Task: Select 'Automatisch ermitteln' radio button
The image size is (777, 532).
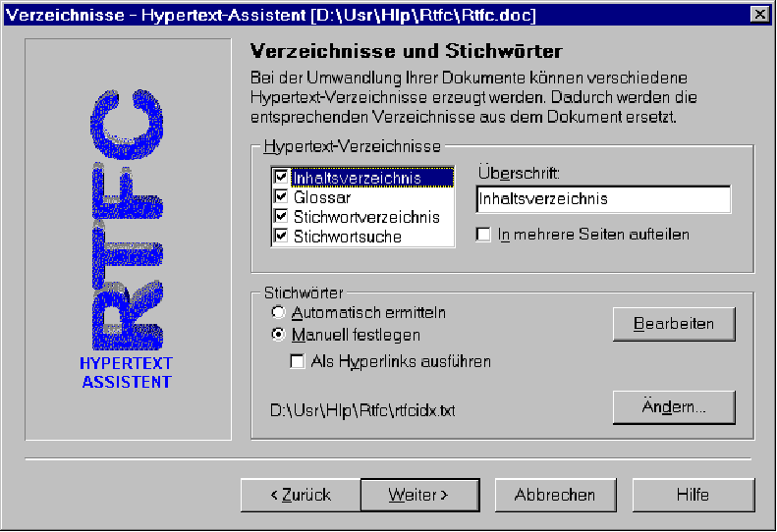Action: point(279,313)
